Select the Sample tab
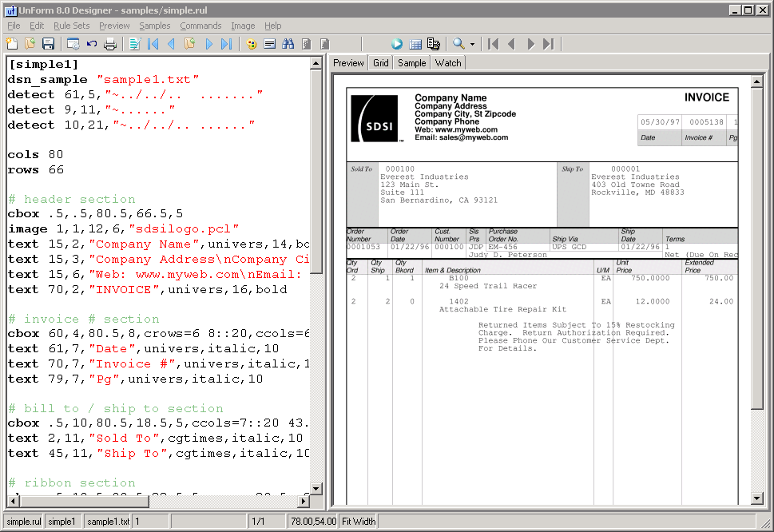Screen dimensions: 774x532 (411, 63)
